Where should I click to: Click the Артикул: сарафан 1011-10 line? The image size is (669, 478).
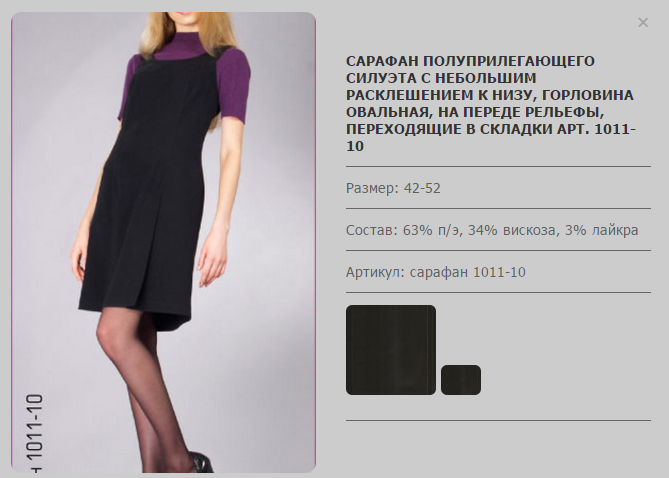click(x=436, y=272)
